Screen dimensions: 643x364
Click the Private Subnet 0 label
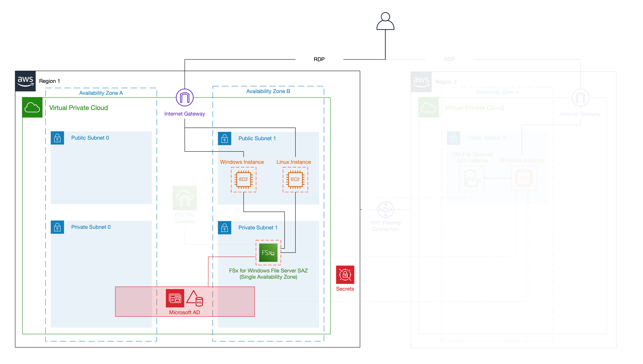click(x=91, y=227)
